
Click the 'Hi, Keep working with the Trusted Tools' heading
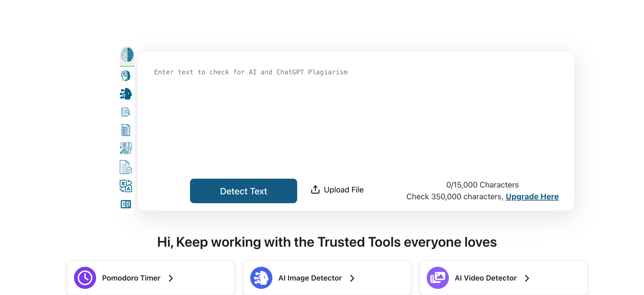327,242
